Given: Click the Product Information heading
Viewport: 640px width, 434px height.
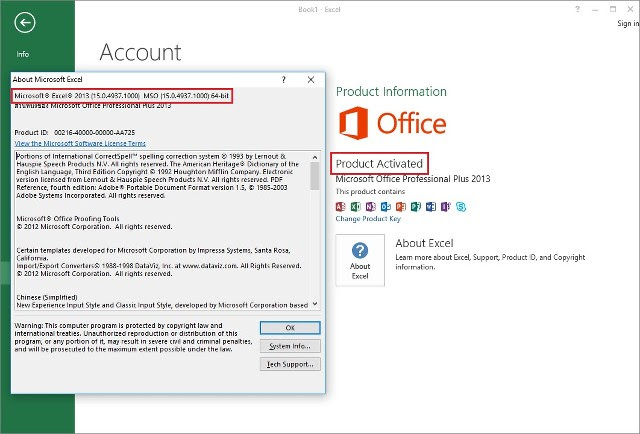Looking at the screenshot, I should (391, 91).
